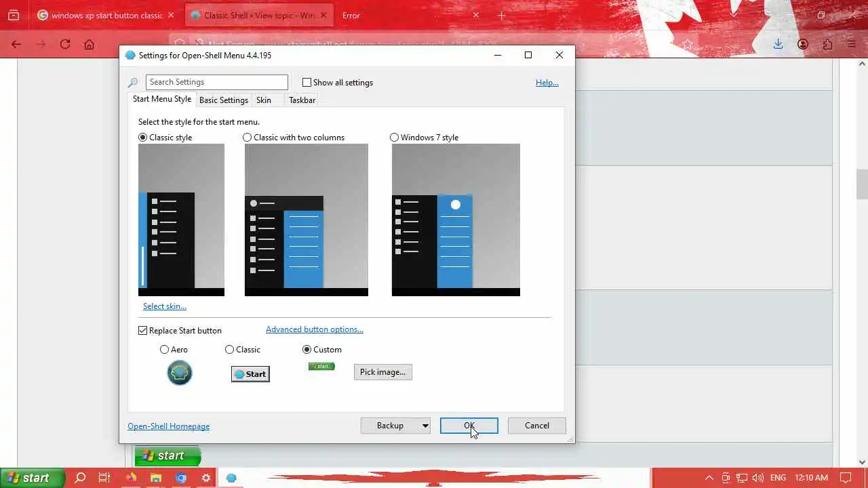Open browser downloads icon
Screen dimensions: 868x488
tap(778, 44)
